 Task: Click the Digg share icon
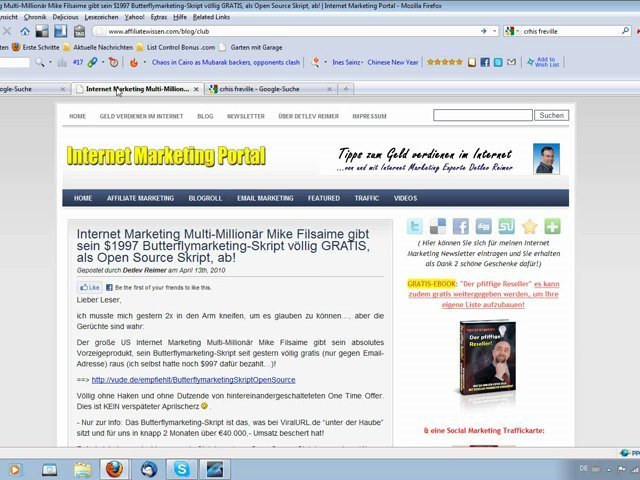483,227
